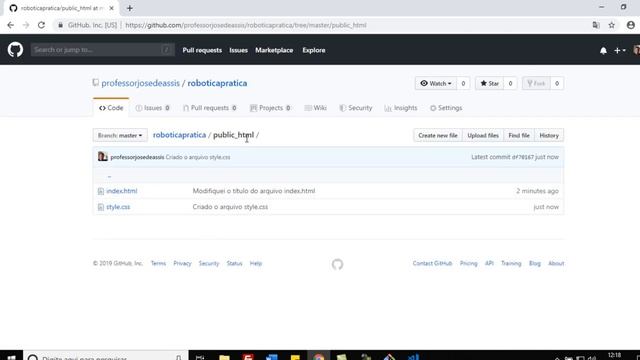Screen dimensions: 640x360
Task: Open File Explorer from taskbar
Action: click(224, 357)
